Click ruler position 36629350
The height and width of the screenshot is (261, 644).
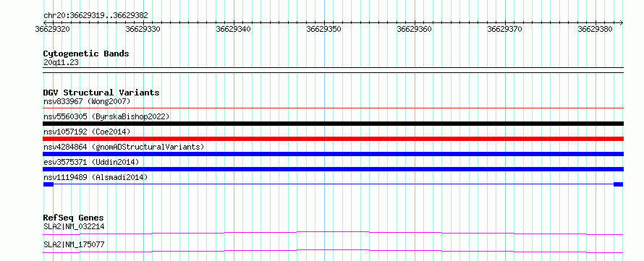point(323,29)
